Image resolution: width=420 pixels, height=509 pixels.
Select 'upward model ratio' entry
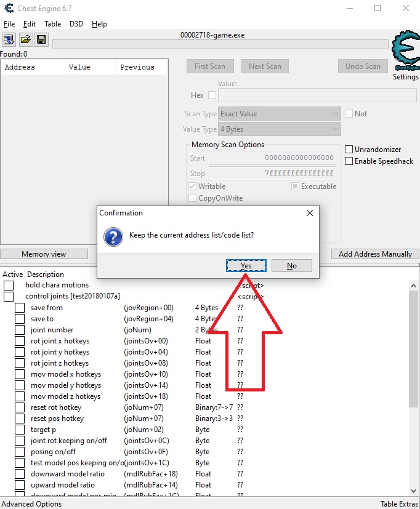click(63, 485)
